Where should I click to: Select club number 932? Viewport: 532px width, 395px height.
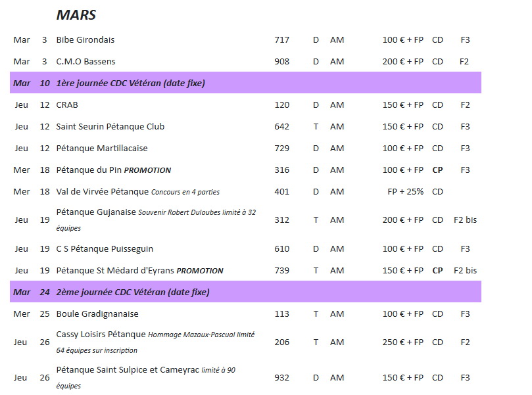pos(281,378)
